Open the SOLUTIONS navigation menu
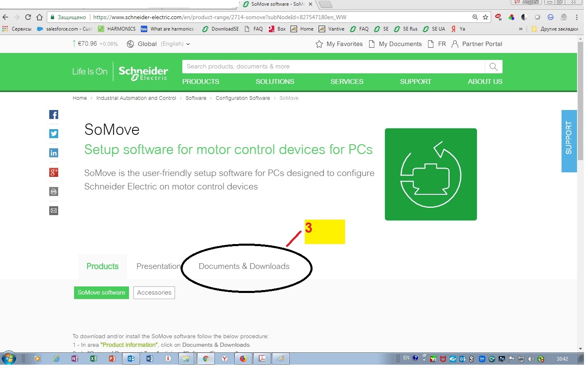 (x=275, y=81)
